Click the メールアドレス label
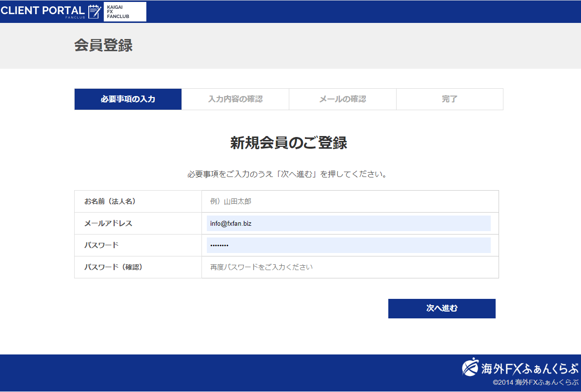Viewport: 581px width, 392px height. coord(108,223)
